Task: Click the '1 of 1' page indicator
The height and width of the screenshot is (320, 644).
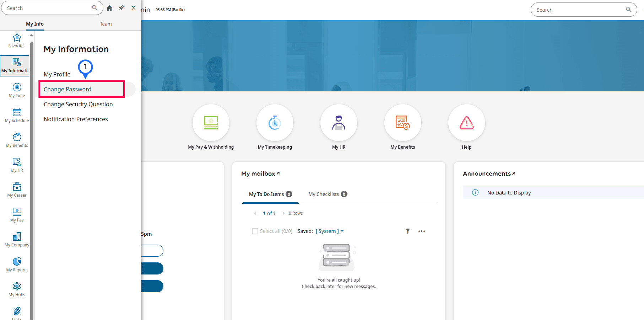Action: [269, 213]
